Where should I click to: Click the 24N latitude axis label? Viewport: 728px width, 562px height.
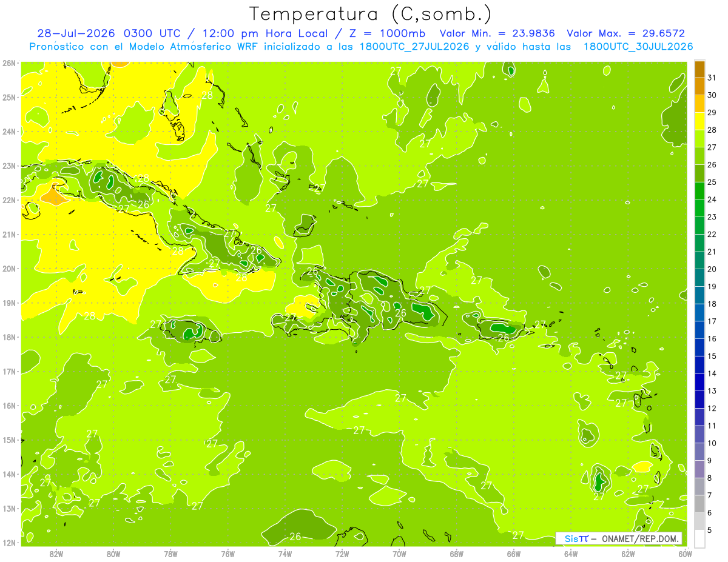tap(9, 132)
